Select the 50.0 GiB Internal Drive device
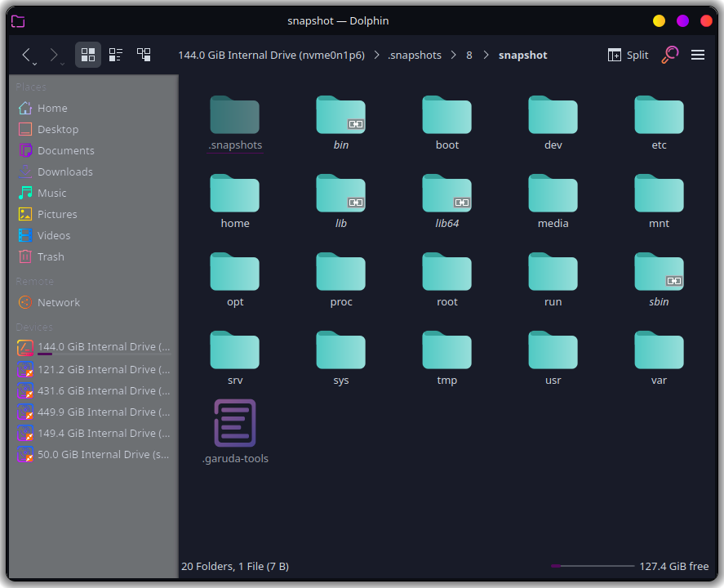 tap(94, 455)
